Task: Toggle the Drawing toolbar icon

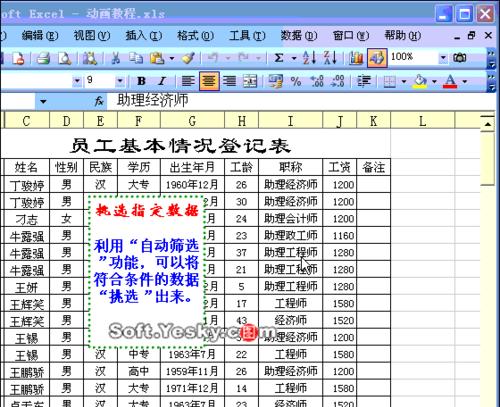Action: point(377,58)
